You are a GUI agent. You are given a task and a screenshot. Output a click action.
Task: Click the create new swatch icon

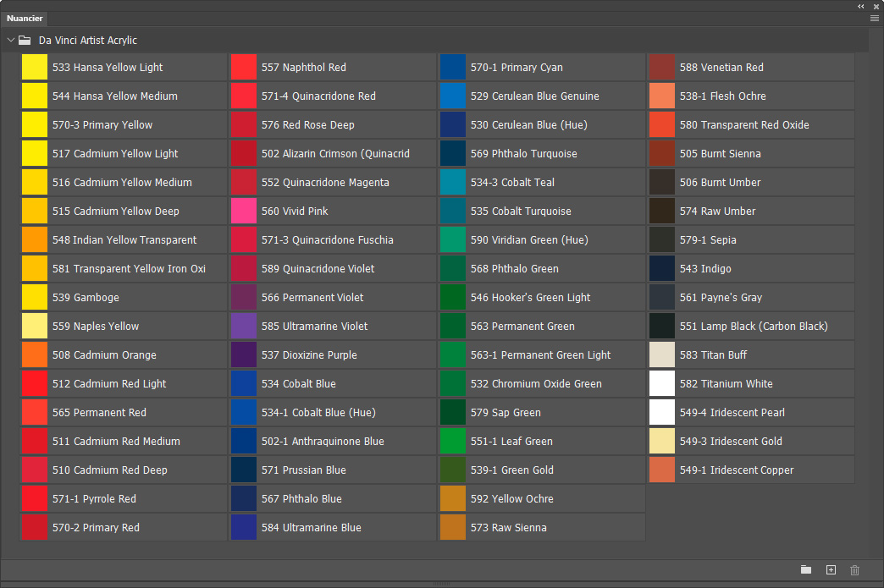click(831, 570)
